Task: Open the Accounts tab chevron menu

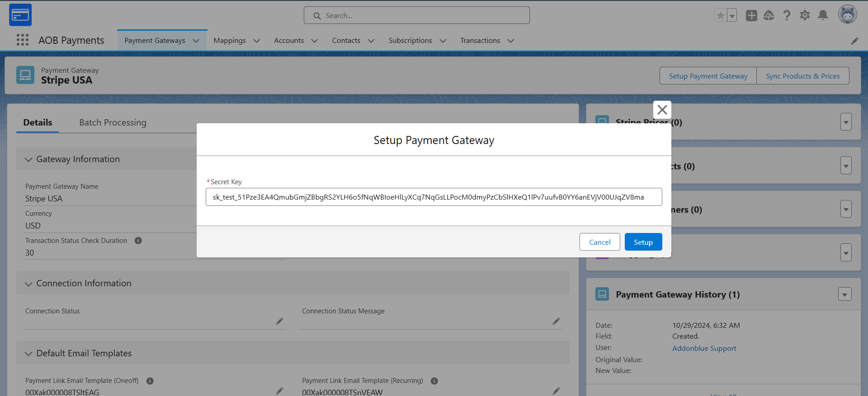Action: click(x=315, y=41)
